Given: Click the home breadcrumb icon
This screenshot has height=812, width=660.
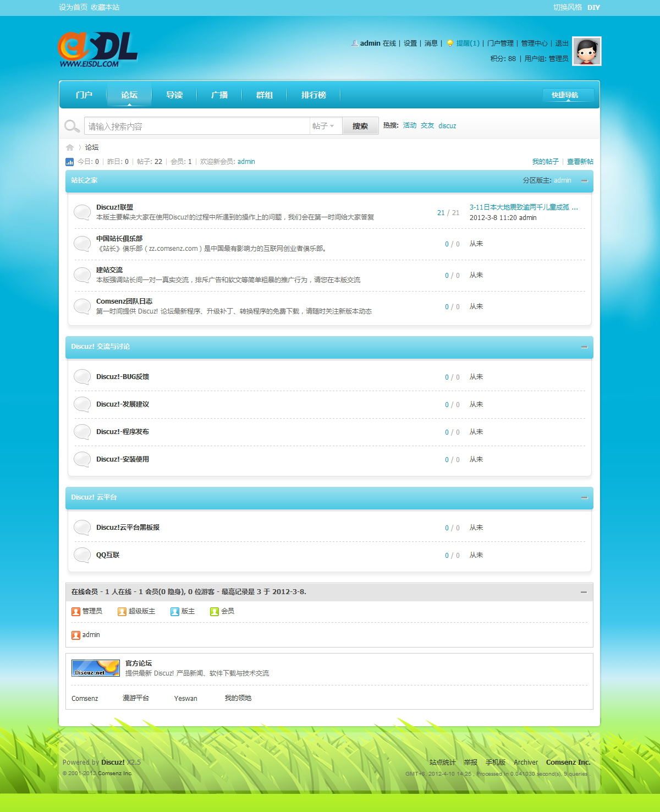Looking at the screenshot, I should tap(70, 147).
